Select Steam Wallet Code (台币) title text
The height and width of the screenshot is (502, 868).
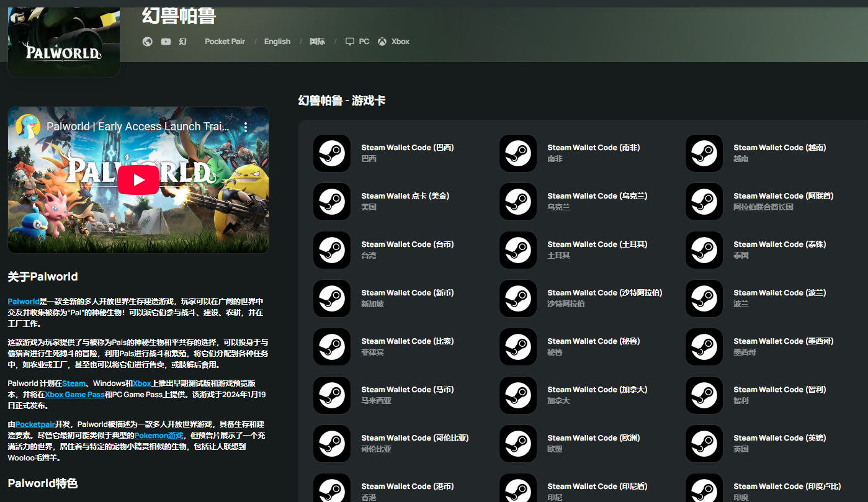tap(408, 244)
